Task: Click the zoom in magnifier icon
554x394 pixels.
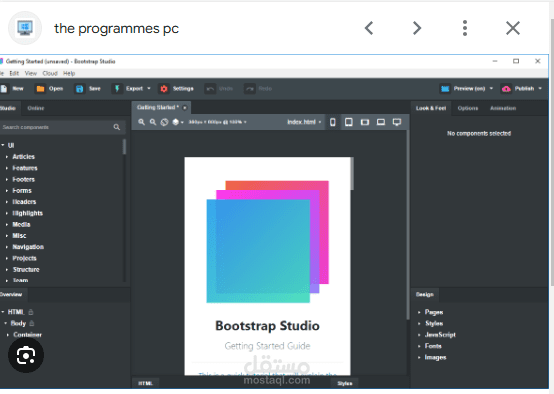Action: click(141, 122)
